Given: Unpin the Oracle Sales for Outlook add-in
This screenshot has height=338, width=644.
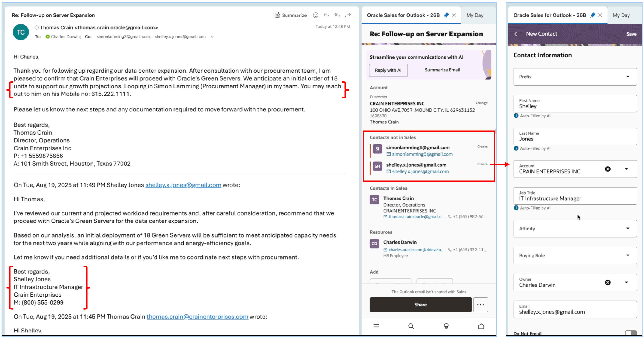Looking at the screenshot, I should [x=446, y=15].
